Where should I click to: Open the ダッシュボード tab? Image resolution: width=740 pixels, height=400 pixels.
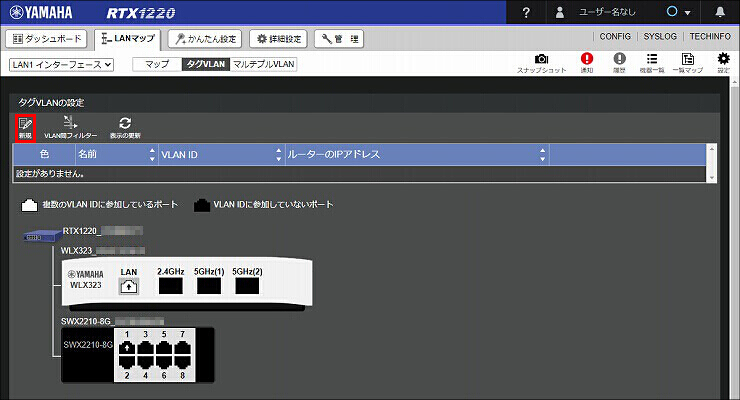(46, 39)
